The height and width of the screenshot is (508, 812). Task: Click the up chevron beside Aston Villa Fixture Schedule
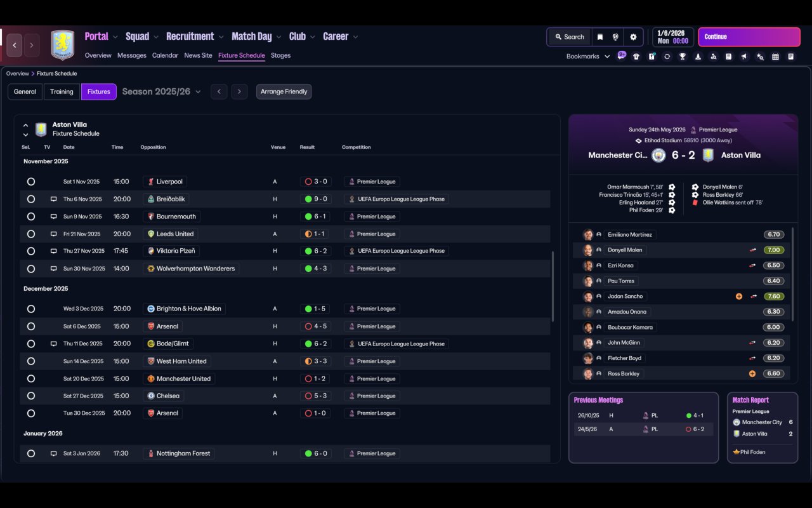pos(25,125)
